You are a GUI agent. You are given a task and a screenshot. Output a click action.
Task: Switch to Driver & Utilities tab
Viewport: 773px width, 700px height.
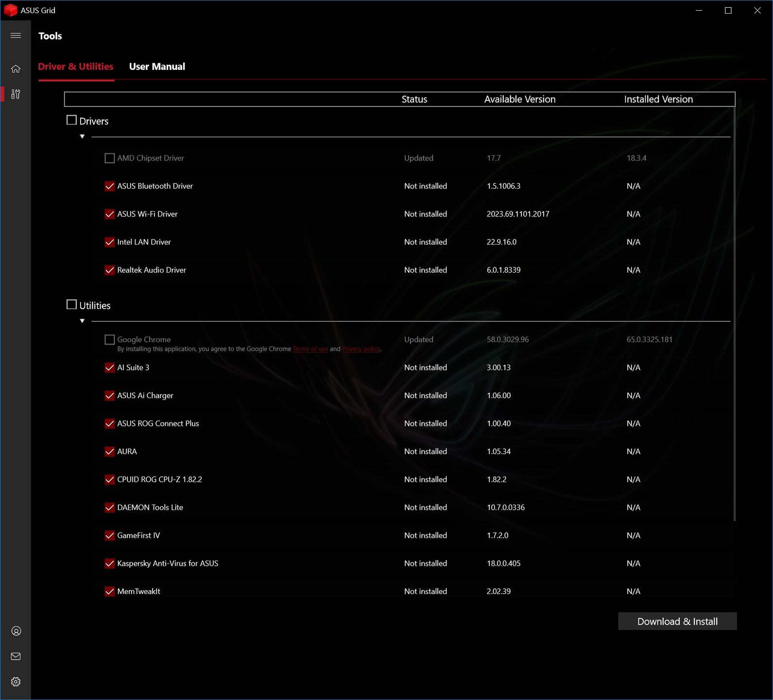coord(76,67)
